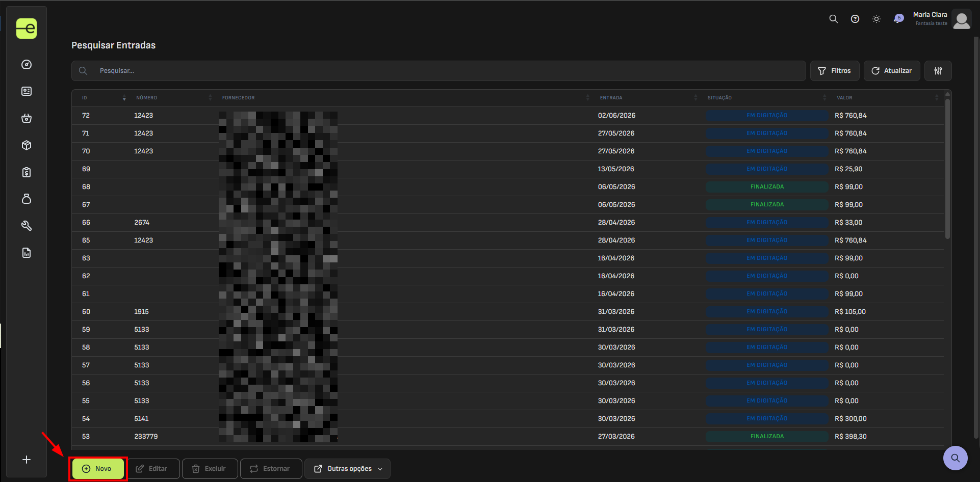Click número 2674 in row 66
This screenshot has height=482, width=980.
coord(142,223)
